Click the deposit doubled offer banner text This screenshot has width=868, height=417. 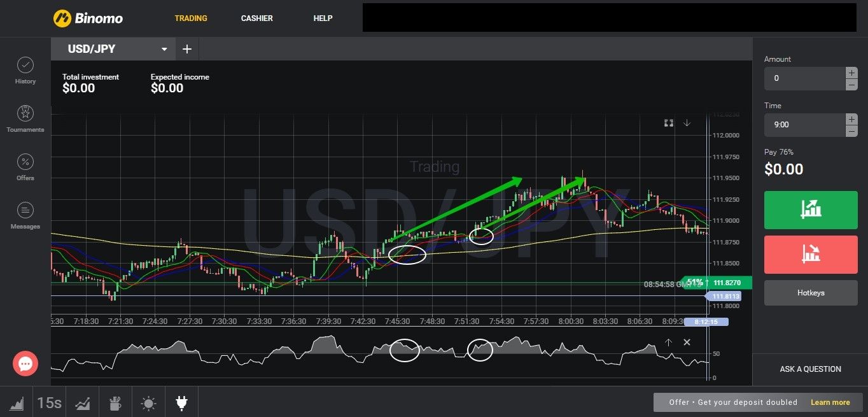coord(733,402)
